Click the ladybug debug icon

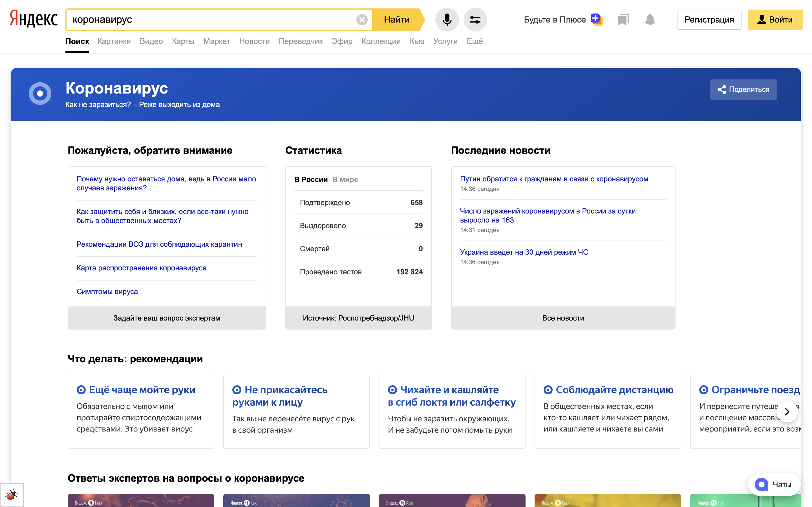point(11,495)
